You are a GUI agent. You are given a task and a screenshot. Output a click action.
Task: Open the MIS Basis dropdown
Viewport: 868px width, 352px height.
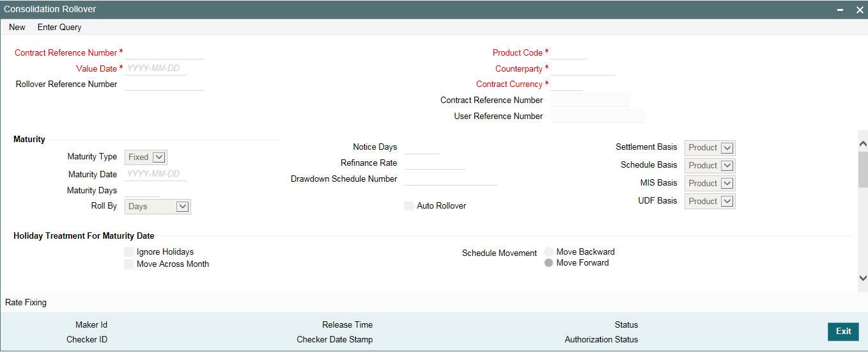point(709,184)
